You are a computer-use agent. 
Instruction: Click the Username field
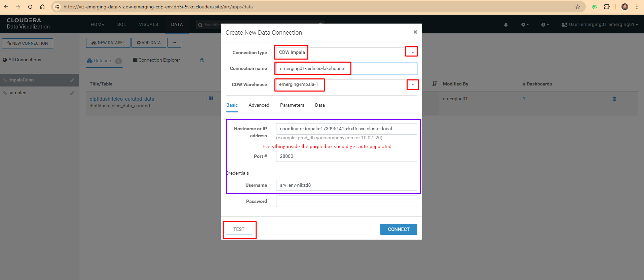pos(346,185)
